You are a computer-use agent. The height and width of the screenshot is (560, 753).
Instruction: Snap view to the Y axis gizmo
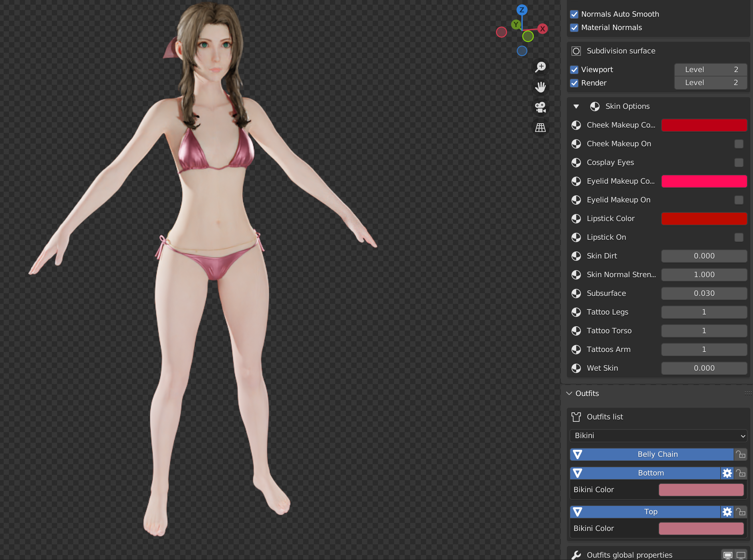pos(516,24)
